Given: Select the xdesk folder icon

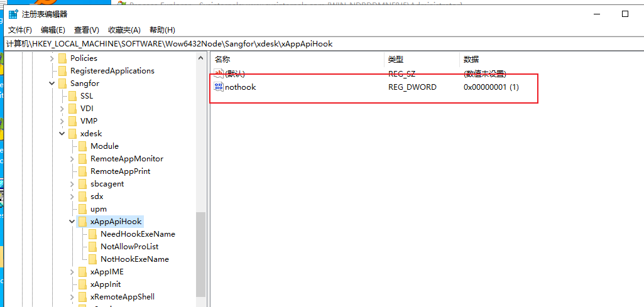Looking at the screenshot, I should click(72, 133).
